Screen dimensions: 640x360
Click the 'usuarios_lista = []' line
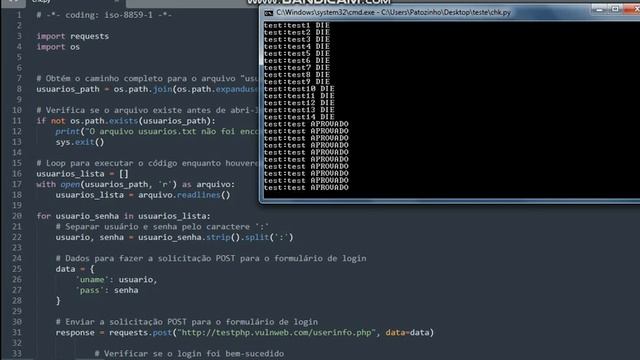point(82,174)
